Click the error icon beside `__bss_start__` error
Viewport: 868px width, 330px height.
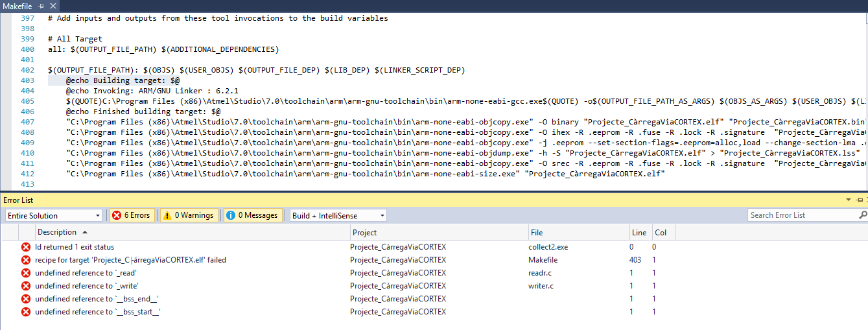coord(26,312)
